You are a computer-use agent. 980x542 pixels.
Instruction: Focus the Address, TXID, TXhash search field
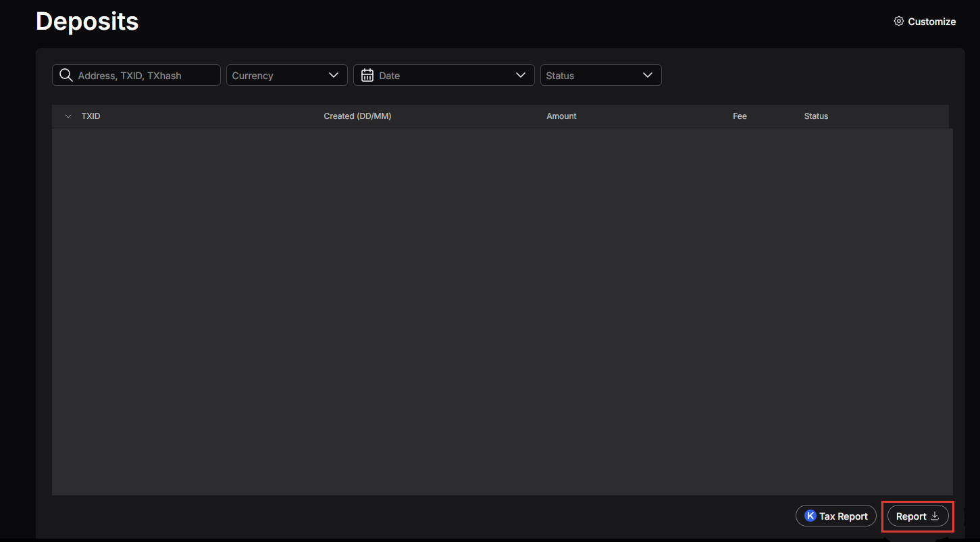coord(136,75)
